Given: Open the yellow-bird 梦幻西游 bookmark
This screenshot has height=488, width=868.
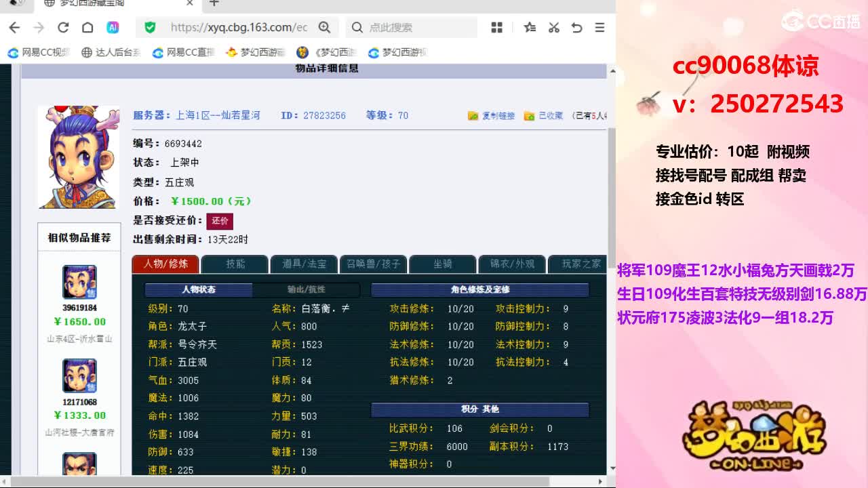Looking at the screenshot, I should pos(256,52).
